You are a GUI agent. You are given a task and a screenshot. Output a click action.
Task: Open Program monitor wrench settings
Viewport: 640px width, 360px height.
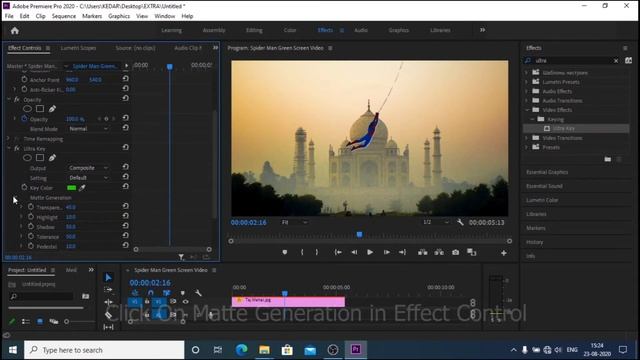coord(460,222)
